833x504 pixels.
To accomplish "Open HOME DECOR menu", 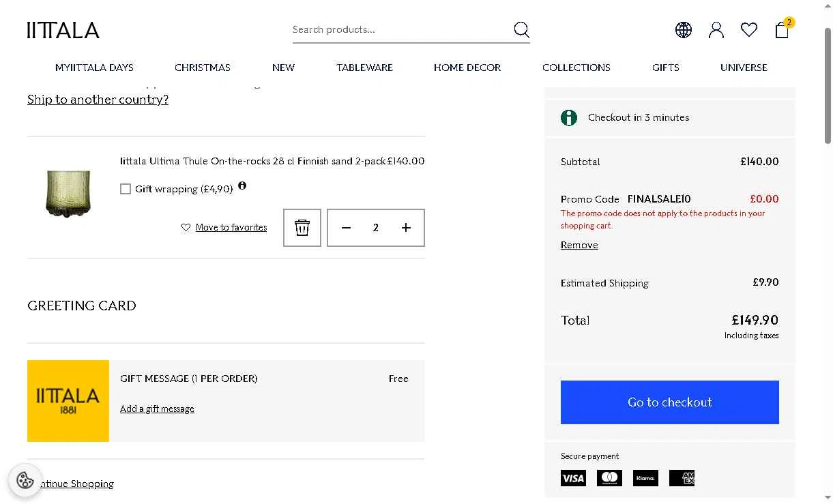I will pyautogui.click(x=467, y=68).
